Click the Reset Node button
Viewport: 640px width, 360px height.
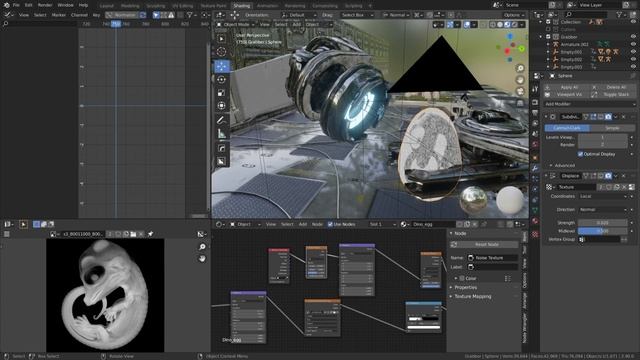pos(484,244)
